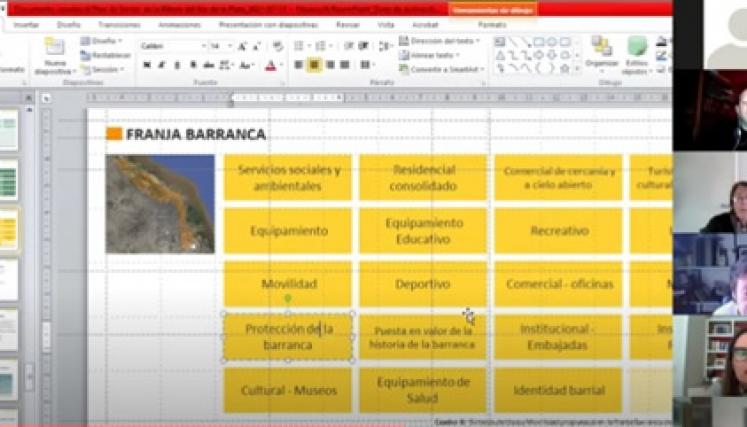
Task: Select the Protección de la barranca box
Action: (x=288, y=337)
